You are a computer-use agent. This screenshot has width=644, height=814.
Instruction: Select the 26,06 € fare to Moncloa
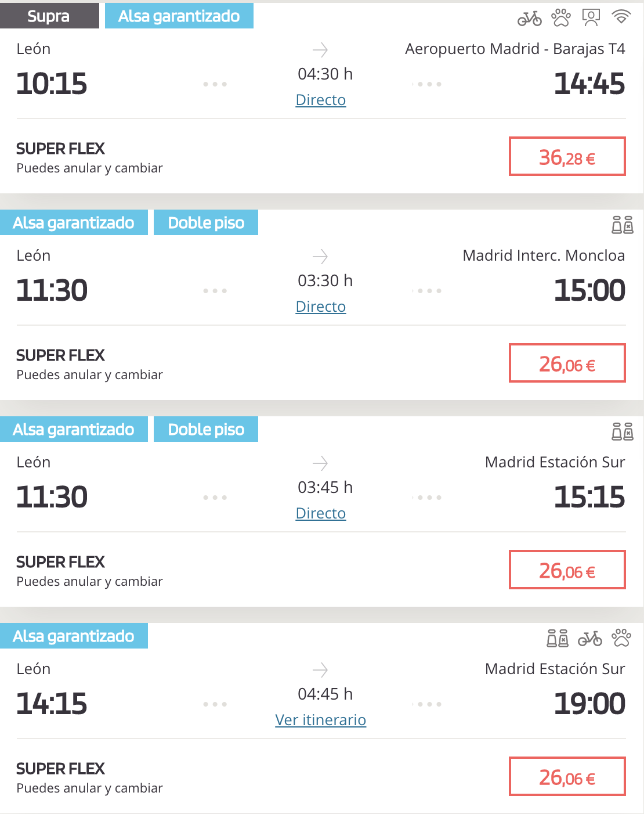(x=567, y=363)
